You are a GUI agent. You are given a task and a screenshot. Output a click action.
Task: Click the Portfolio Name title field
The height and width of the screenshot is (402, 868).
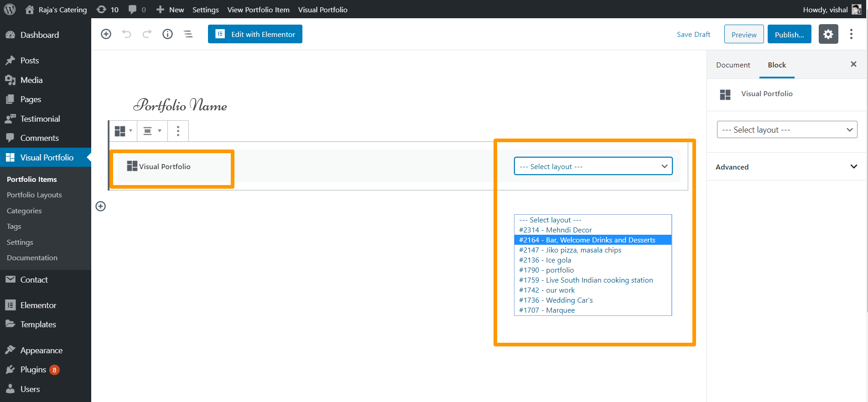click(x=180, y=105)
